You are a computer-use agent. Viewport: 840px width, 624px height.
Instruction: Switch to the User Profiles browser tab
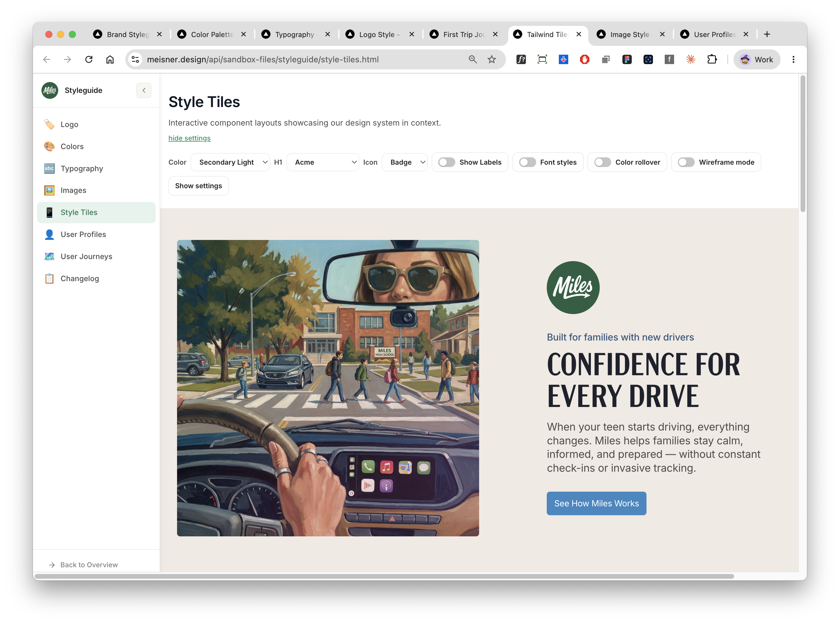(x=714, y=34)
